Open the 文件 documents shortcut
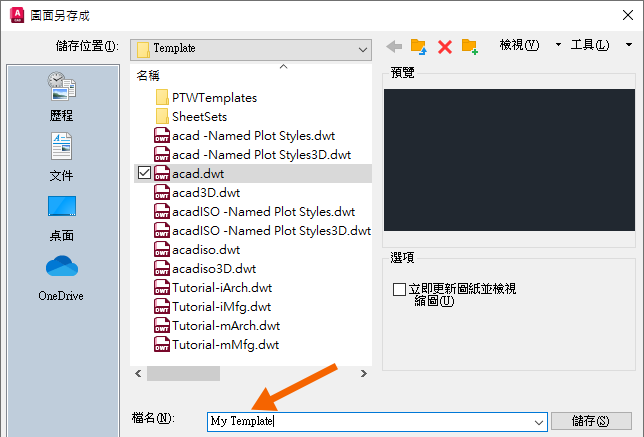The image size is (644, 437). pyautogui.click(x=62, y=157)
